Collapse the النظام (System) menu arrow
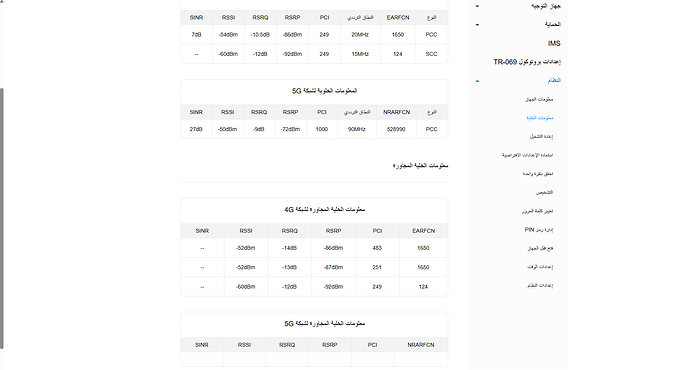 pyautogui.click(x=477, y=81)
